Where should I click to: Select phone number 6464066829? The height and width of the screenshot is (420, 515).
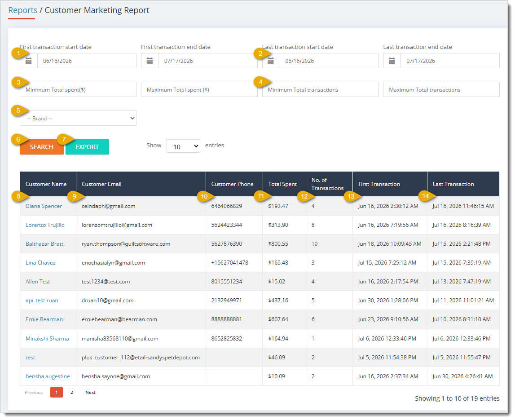pos(227,206)
